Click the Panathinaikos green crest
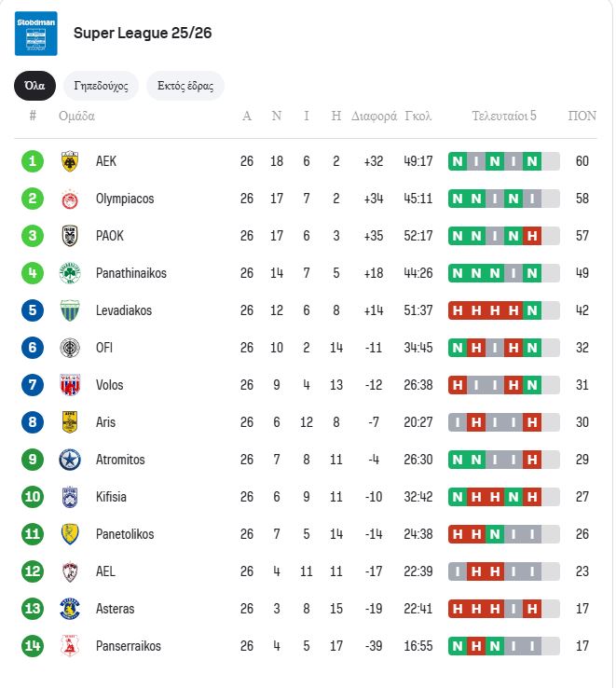 coord(69,273)
